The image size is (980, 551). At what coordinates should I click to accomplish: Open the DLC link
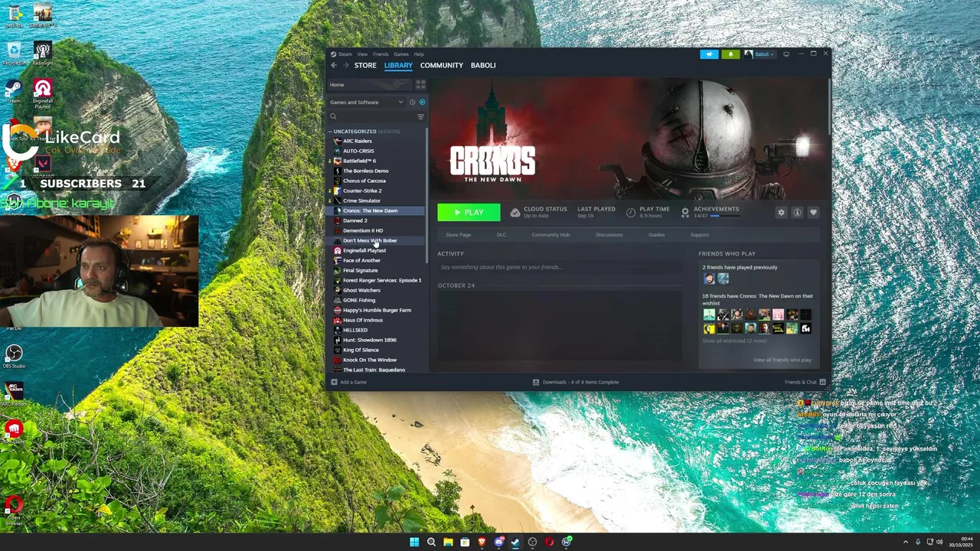(x=501, y=235)
